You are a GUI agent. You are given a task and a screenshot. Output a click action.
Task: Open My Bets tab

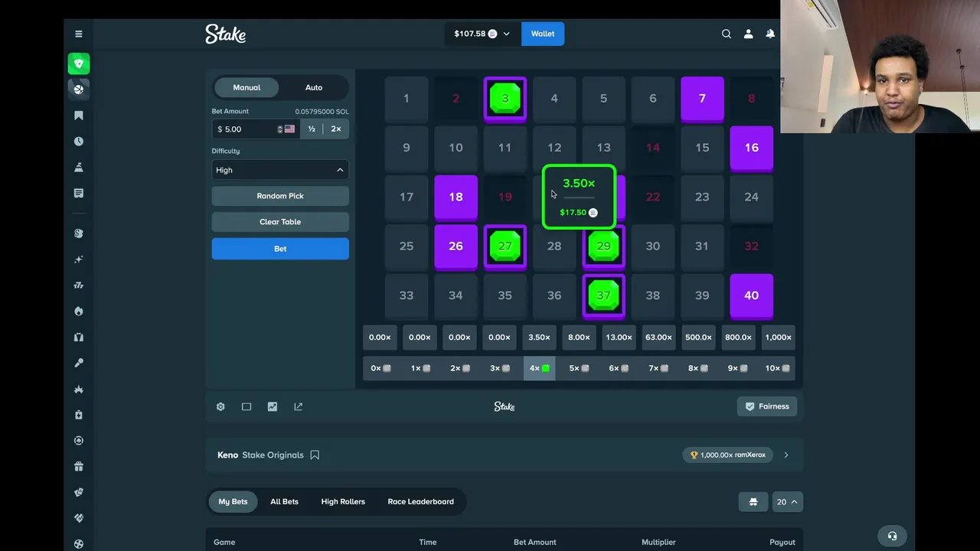coord(233,502)
